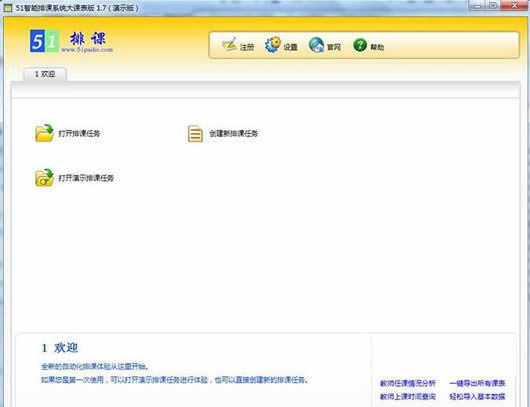Screen dimensions: 530x407
Task: Open 轻松导入基本数据 link
Action: coord(477,396)
